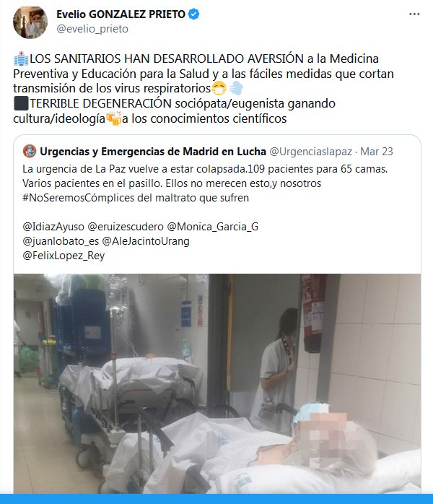
Task: Open the hospital corridor photo
Action: [x=217, y=384]
